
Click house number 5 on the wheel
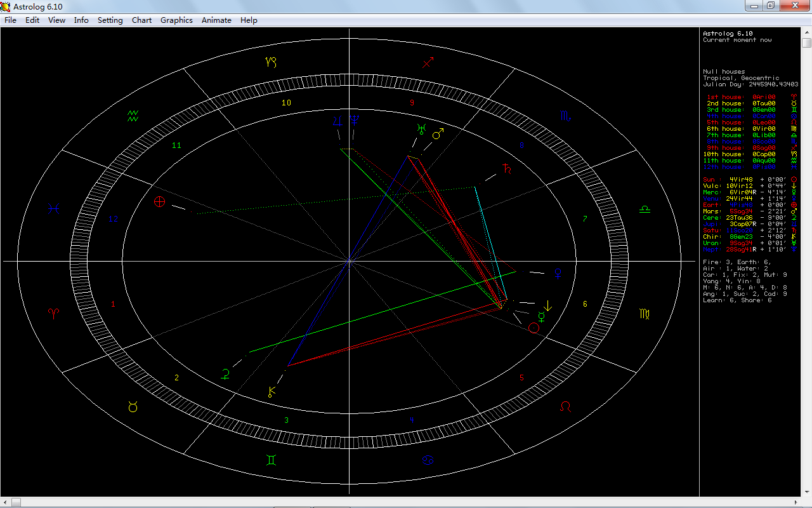coord(521,378)
